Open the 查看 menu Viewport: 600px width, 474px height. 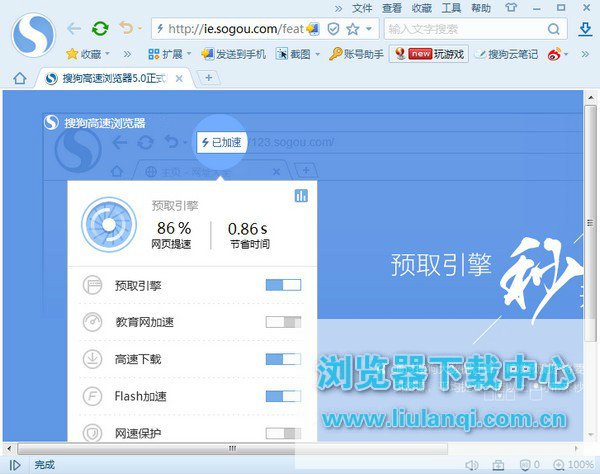391,8
